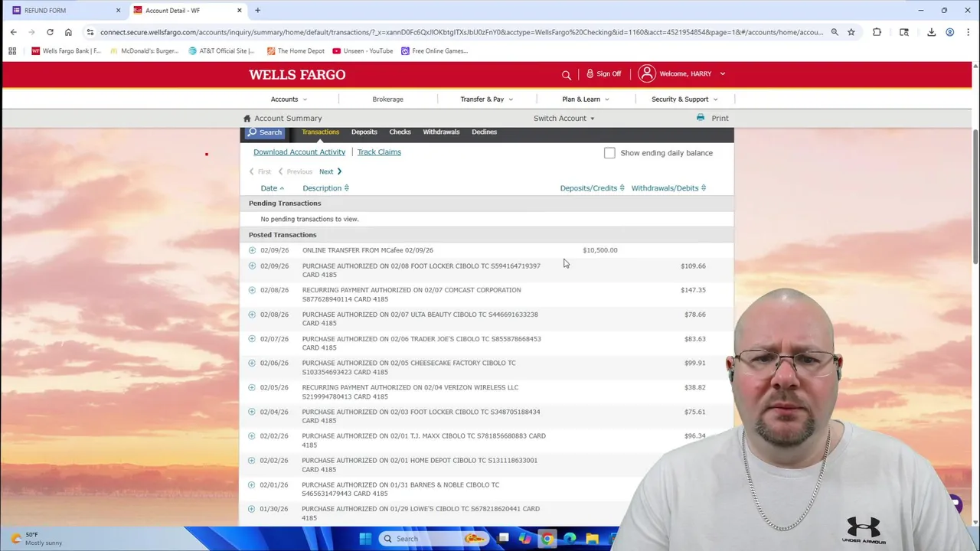Check Show ending daily balance checkbox
The width and height of the screenshot is (980, 551).
click(609, 153)
